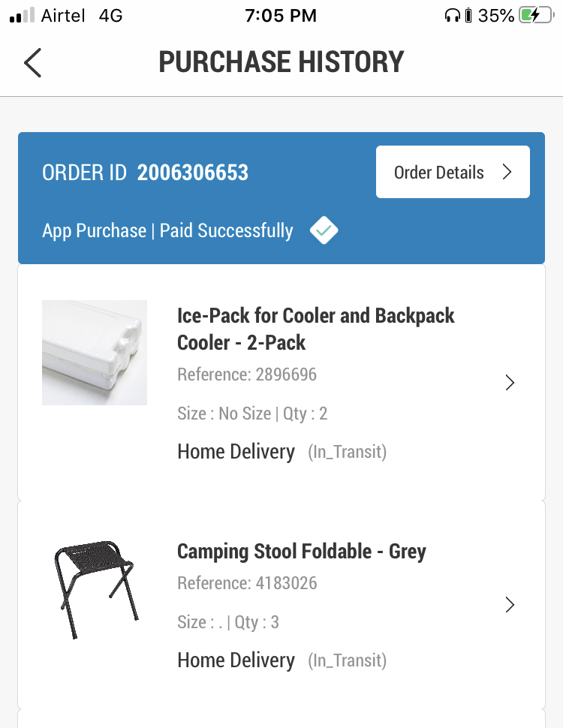563x728 pixels.
Task: Tap the headphones status bar icon
Action: tap(452, 15)
